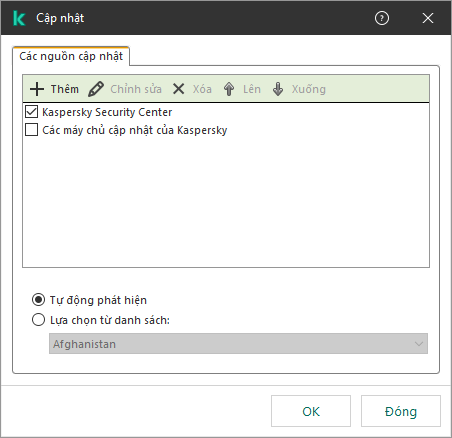452x438 pixels.
Task: Open the Afghanistan country dropdown
Action: tap(238, 344)
